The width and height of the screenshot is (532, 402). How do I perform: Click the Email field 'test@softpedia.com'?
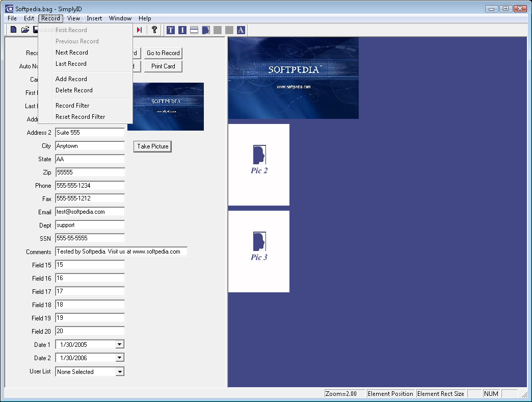pyautogui.click(x=90, y=212)
